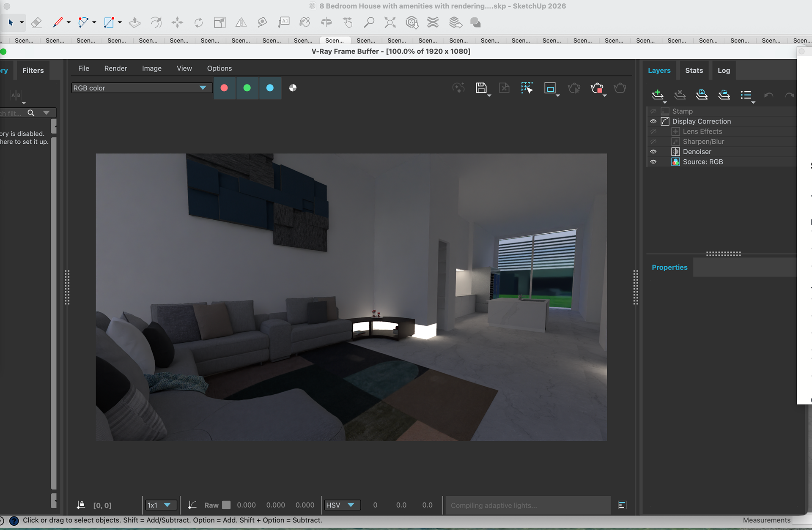Hide the Denoiser layer
The image size is (812, 530).
click(x=653, y=152)
